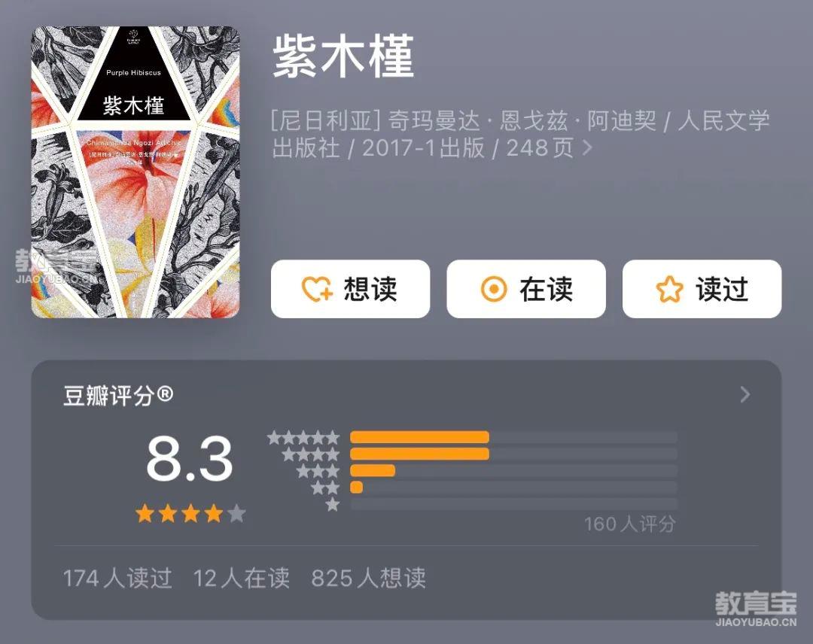Mark the book as 读过
The height and width of the screenshot is (644, 813).
click(702, 289)
